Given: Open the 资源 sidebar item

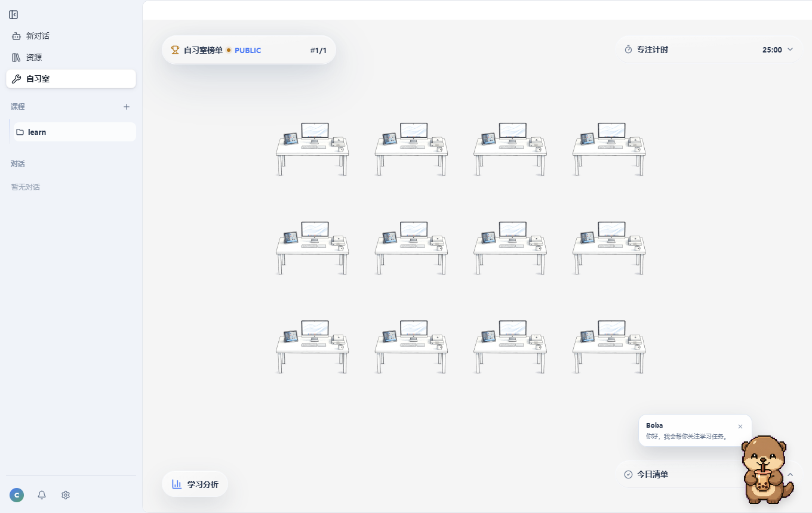Looking at the screenshot, I should tap(71, 57).
